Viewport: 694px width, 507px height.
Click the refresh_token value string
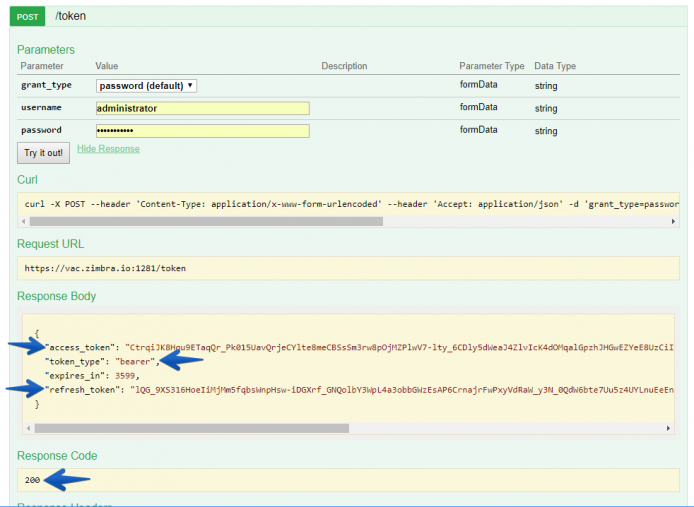click(x=402, y=390)
